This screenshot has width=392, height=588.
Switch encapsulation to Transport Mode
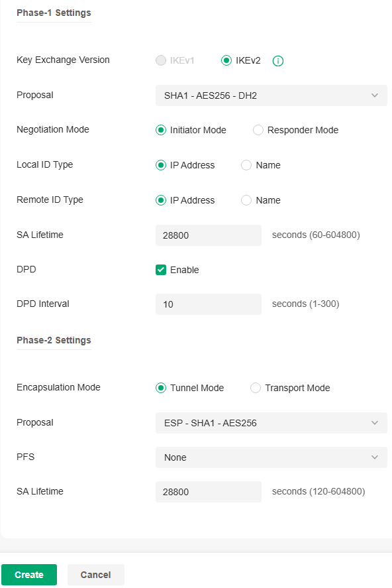pos(256,388)
